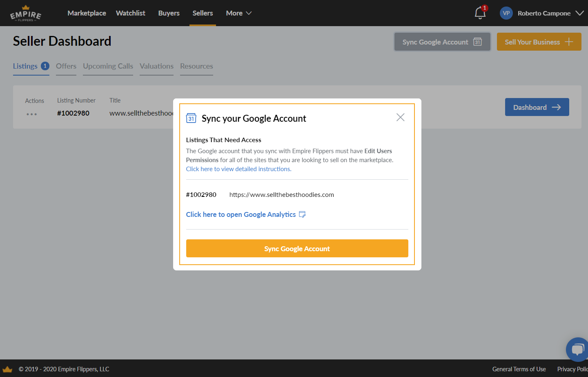Screen dimensions: 588x377
Task: Click #1002980 inside the dialog
Action: click(201, 195)
